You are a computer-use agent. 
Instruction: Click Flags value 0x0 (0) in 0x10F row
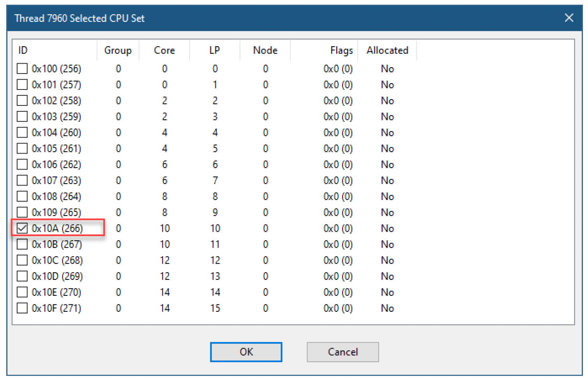pyautogui.click(x=338, y=308)
